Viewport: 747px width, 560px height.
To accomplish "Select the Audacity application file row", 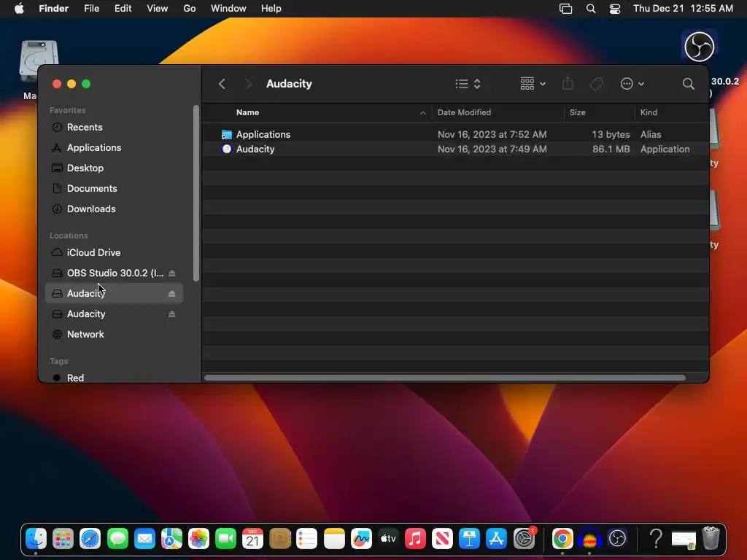I will pos(455,149).
